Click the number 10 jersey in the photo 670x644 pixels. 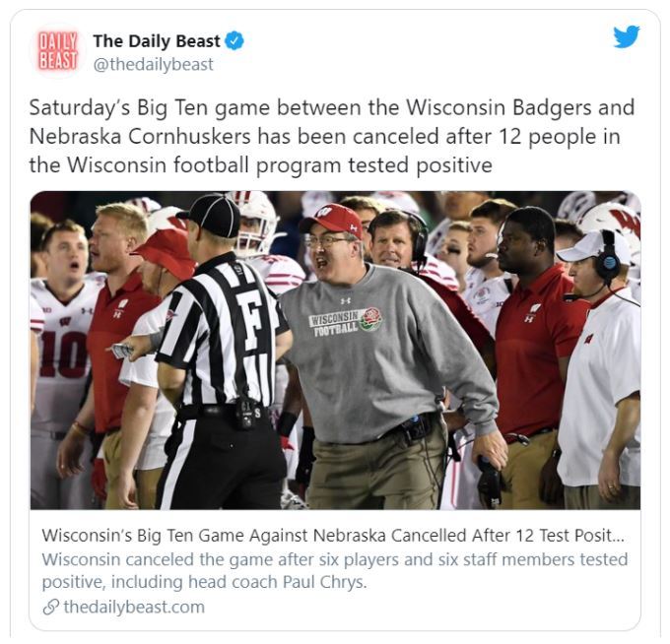click(x=62, y=353)
